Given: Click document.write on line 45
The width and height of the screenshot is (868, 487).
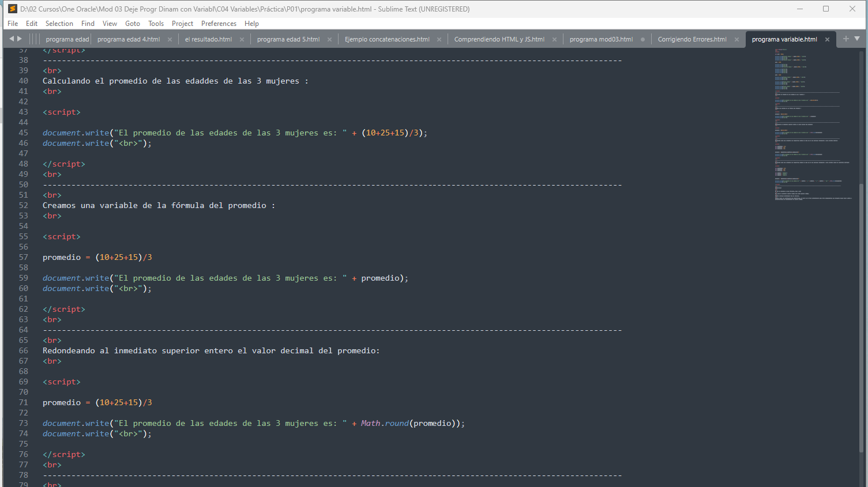Looking at the screenshot, I should tap(76, 133).
